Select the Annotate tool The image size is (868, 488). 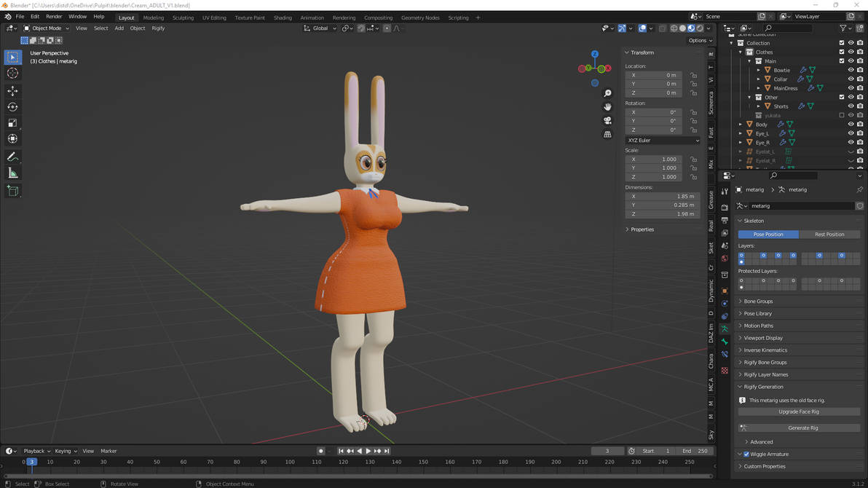[x=12, y=157]
